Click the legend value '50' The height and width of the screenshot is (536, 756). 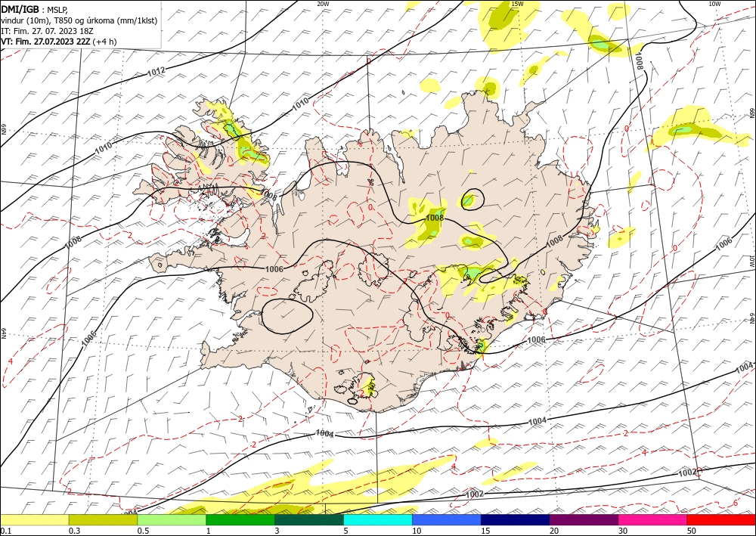[691, 531]
